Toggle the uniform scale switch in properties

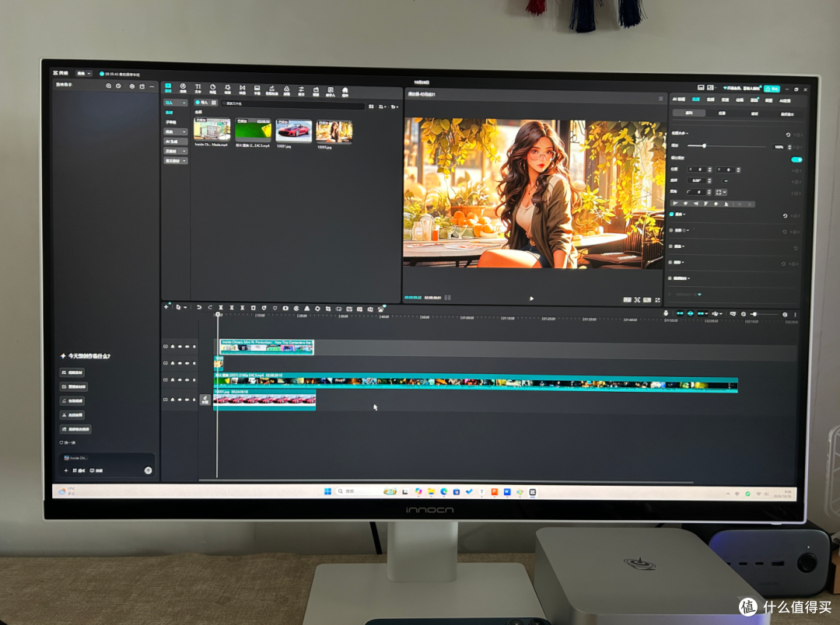(796, 159)
